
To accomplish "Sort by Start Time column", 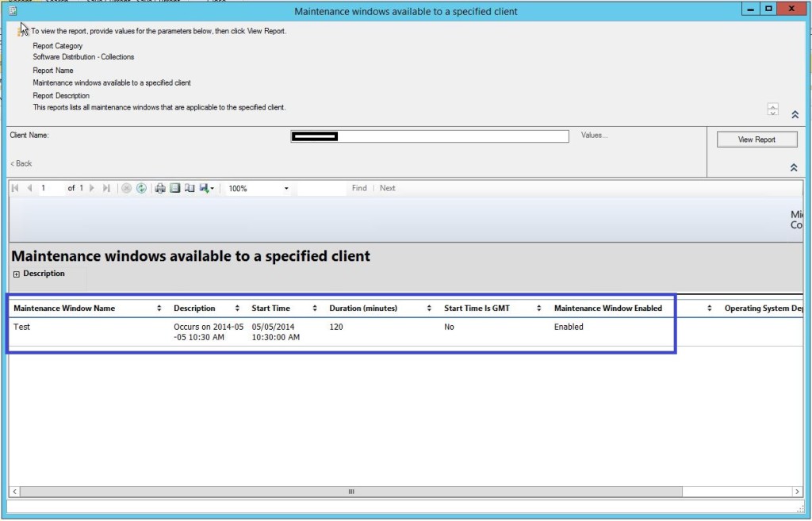I will tap(315, 308).
